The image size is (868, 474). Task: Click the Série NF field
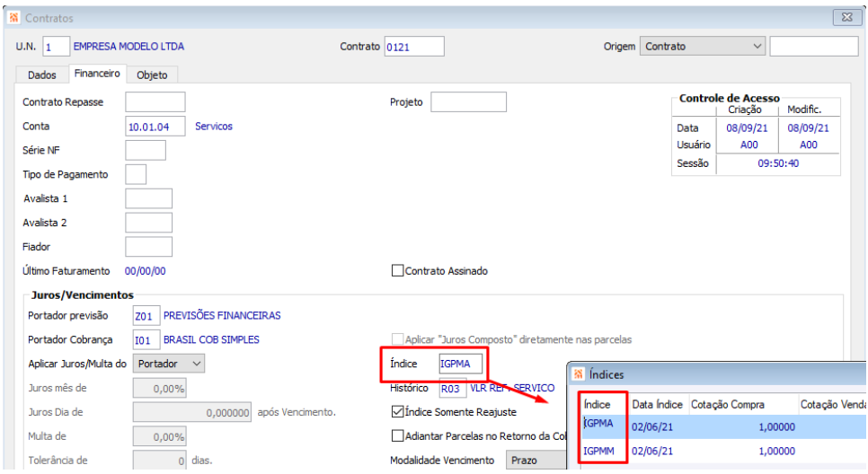pyautogui.click(x=146, y=150)
